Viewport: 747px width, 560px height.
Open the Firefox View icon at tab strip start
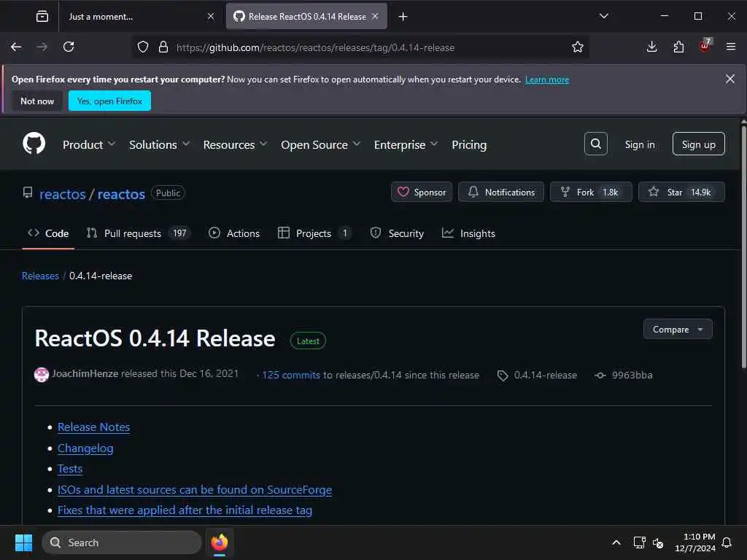click(x=42, y=17)
